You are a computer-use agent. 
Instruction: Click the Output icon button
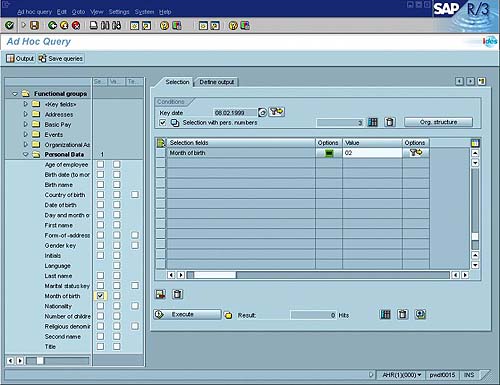(20, 59)
